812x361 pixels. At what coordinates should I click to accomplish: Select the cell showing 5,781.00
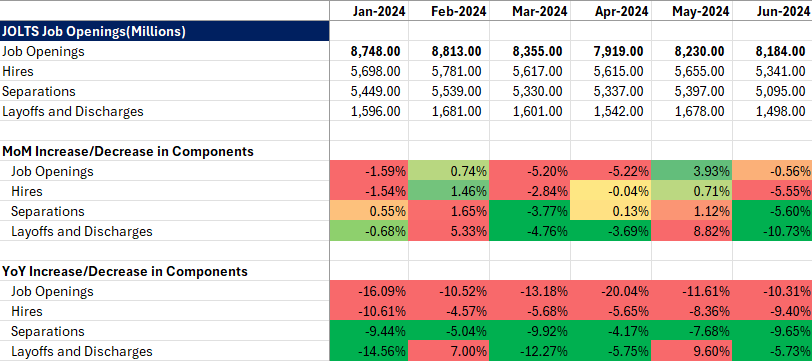[449, 71]
